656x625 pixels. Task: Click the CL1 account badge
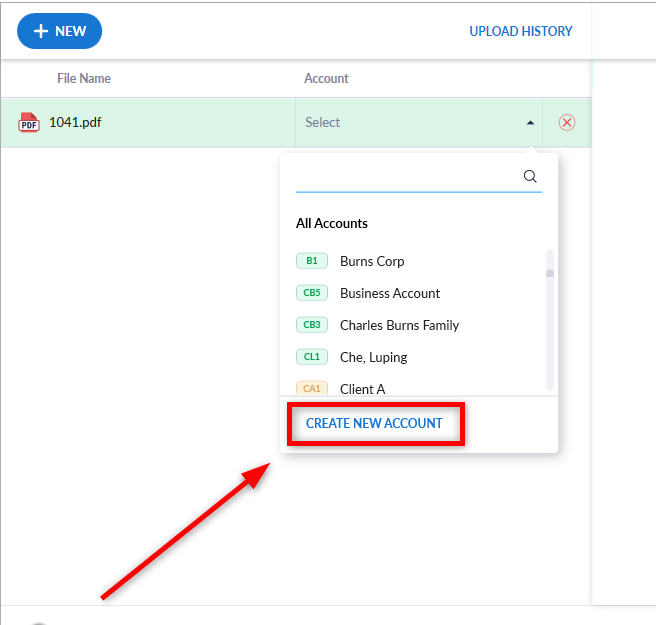coord(312,357)
